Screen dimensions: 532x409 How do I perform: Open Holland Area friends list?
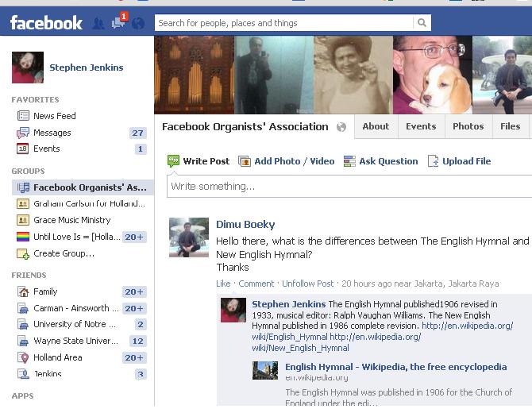[58, 357]
